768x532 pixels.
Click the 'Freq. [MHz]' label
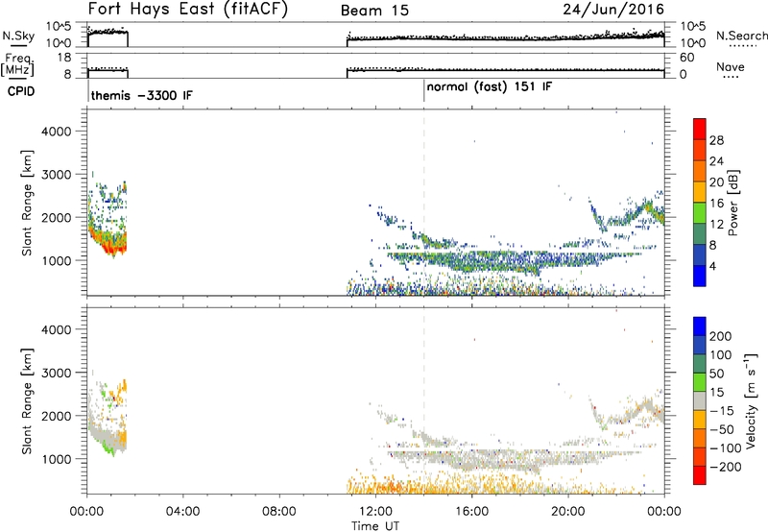click(x=18, y=64)
